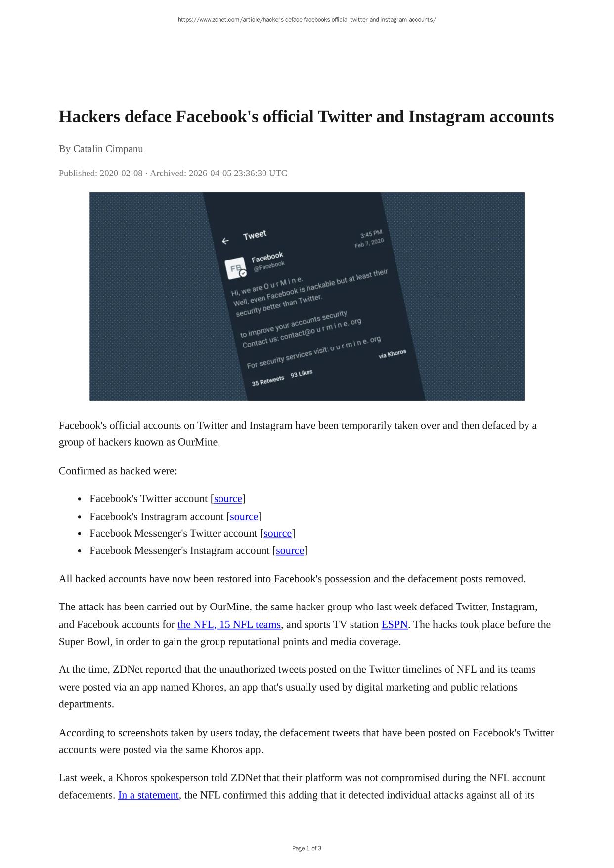Click the "35 Retweets" count in the tweet
The width and height of the screenshot is (614, 868).
pyautogui.click(x=268, y=381)
